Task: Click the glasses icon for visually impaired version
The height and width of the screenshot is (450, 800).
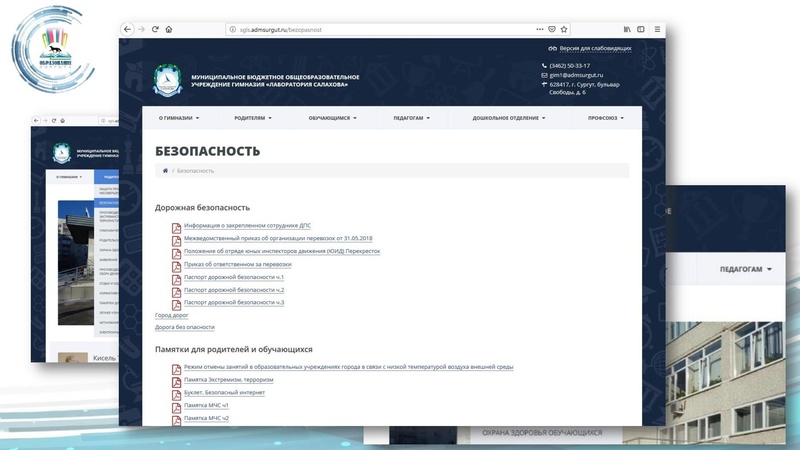Action: (x=552, y=48)
